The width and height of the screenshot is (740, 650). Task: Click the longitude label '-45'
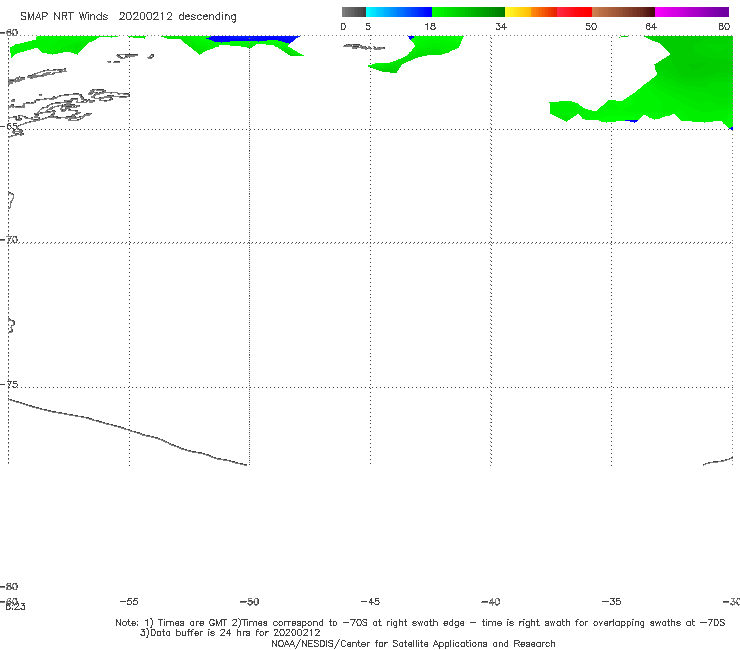coord(370,602)
